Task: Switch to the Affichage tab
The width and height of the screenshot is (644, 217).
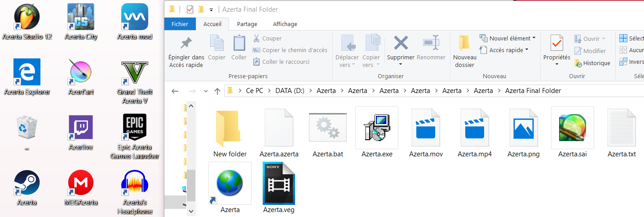Action: [285, 24]
